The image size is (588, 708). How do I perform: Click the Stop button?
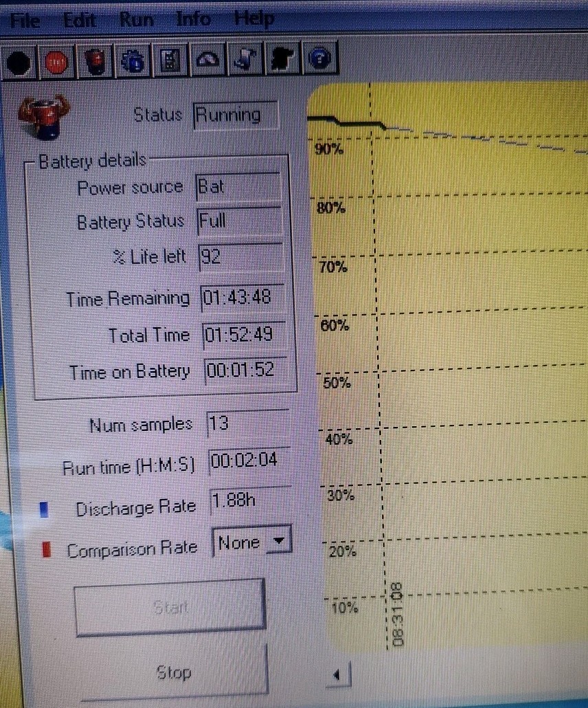(x=174, y=672)
